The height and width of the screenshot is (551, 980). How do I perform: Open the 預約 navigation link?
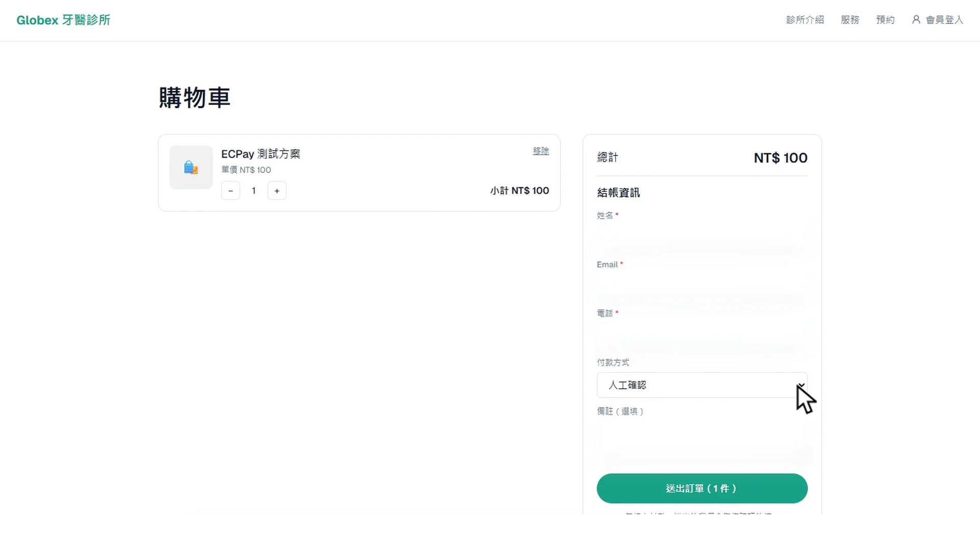click(885, 20)
